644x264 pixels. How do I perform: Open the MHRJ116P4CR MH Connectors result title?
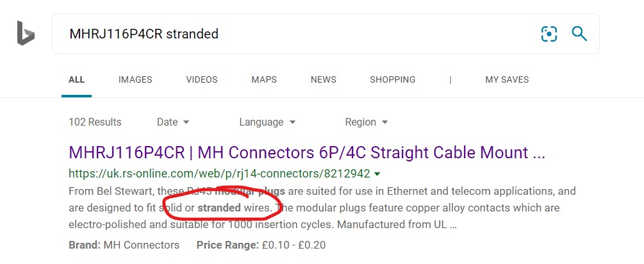pos(307,153)
